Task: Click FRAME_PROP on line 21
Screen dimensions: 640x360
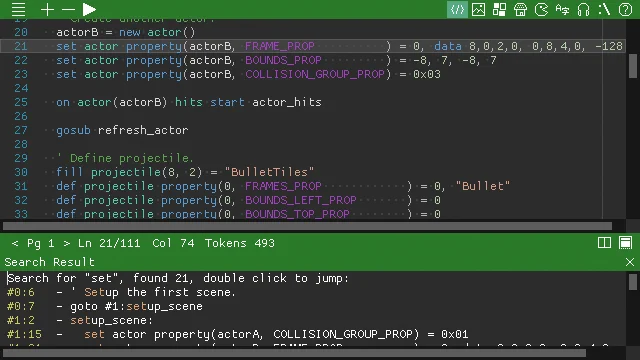Action: (280, 46)
